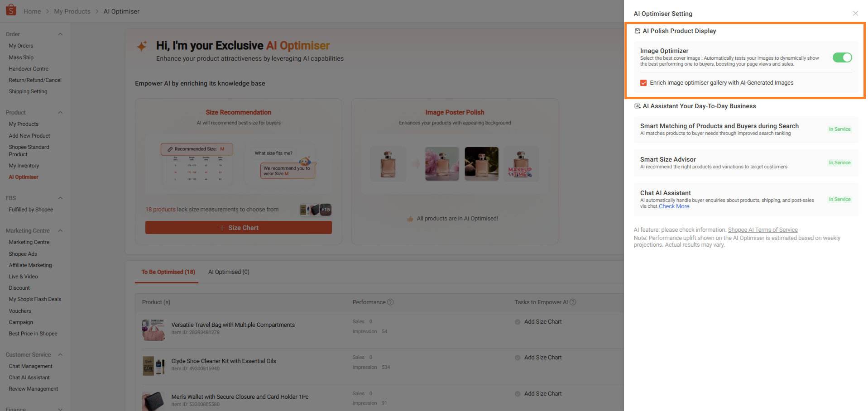Image resolution: width=868 pixels, height=411 pixels.
Task: Click Chat AI Assistant In Service badge
Action: (839, 199)
